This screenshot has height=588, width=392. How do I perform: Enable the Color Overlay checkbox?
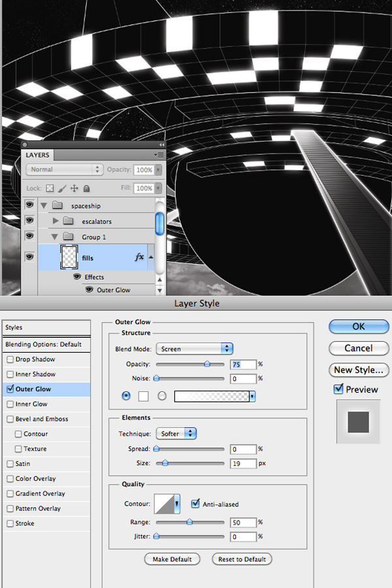pyautogui.click(x=10, y=479)
